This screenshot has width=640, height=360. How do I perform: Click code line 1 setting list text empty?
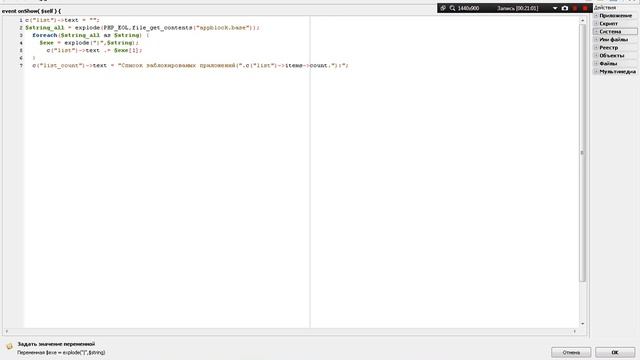[62, 20]
